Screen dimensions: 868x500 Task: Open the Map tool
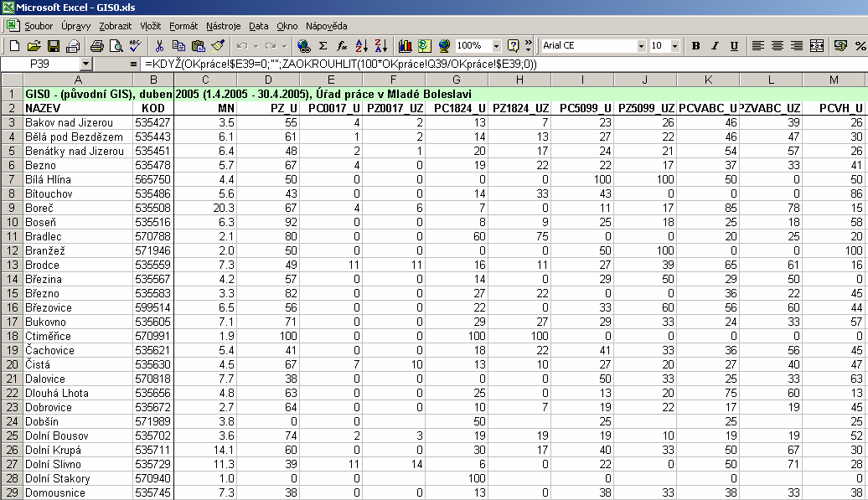(x=425, y=46)
